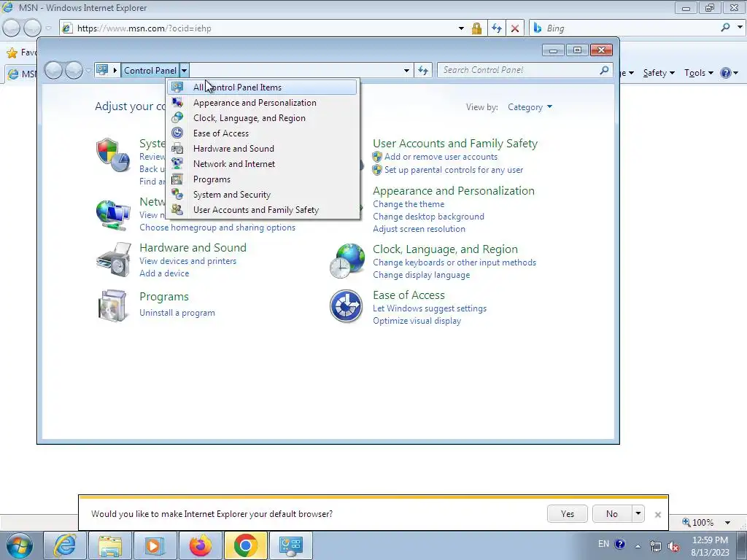Click the System and Security shield icon
The width and height of the screenshot is (747, 560).
click(x=113, y=155)
